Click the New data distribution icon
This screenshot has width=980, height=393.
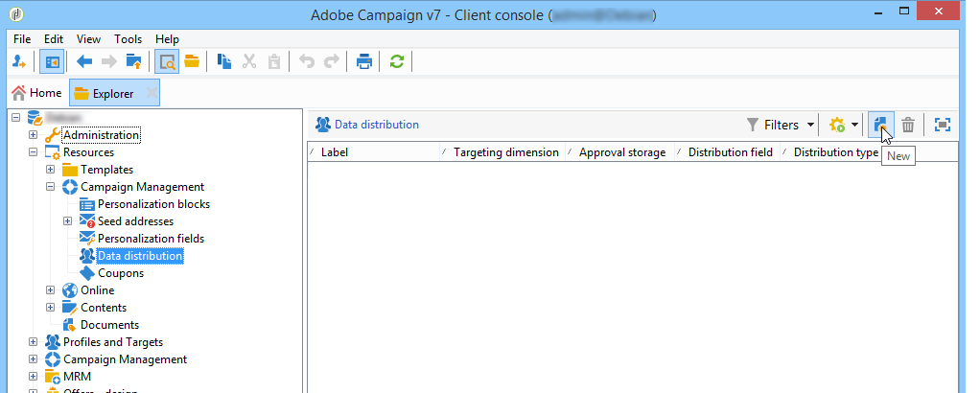(881, 125)
